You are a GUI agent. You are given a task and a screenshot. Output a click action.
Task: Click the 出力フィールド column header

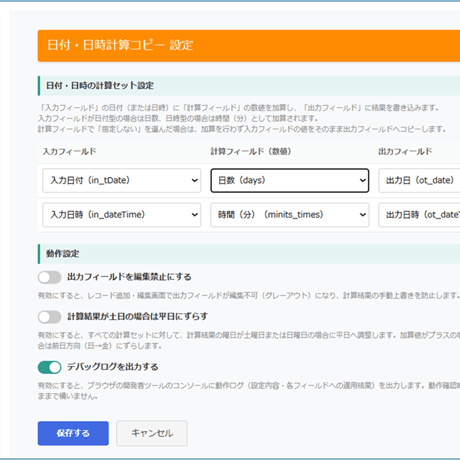click(405, 152)
